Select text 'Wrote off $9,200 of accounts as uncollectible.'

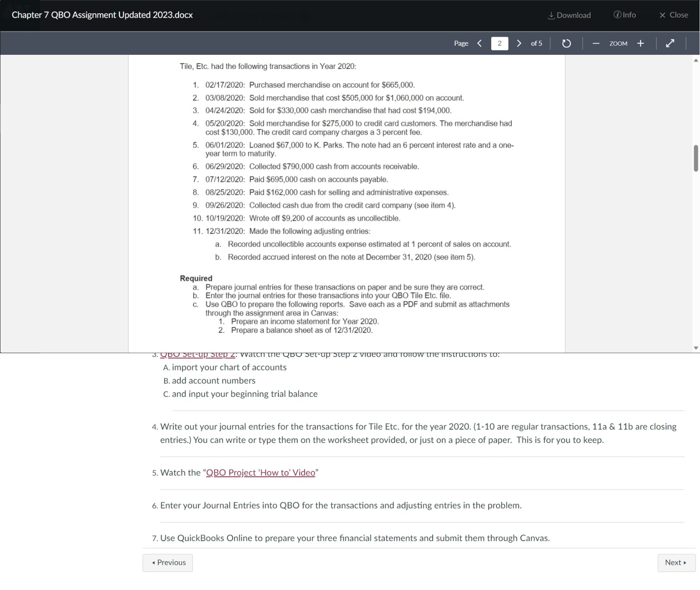pos(324,218)
